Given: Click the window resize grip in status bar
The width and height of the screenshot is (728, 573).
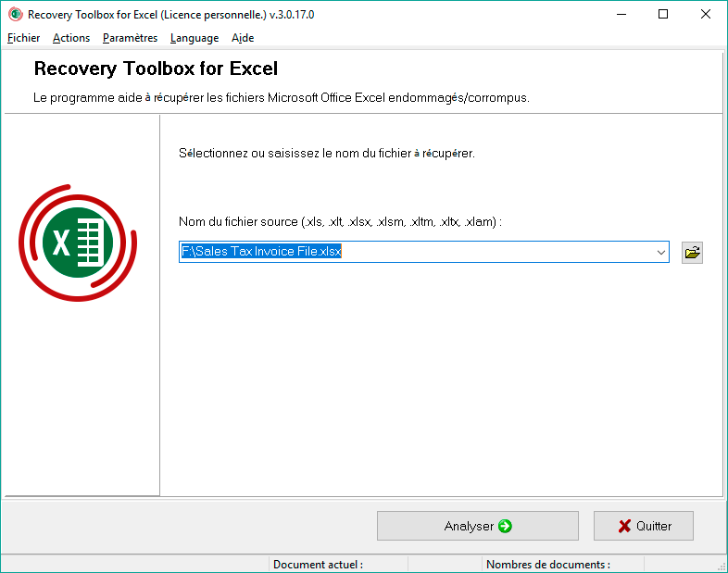Looking at the screenshot, I should click(722, 567).
